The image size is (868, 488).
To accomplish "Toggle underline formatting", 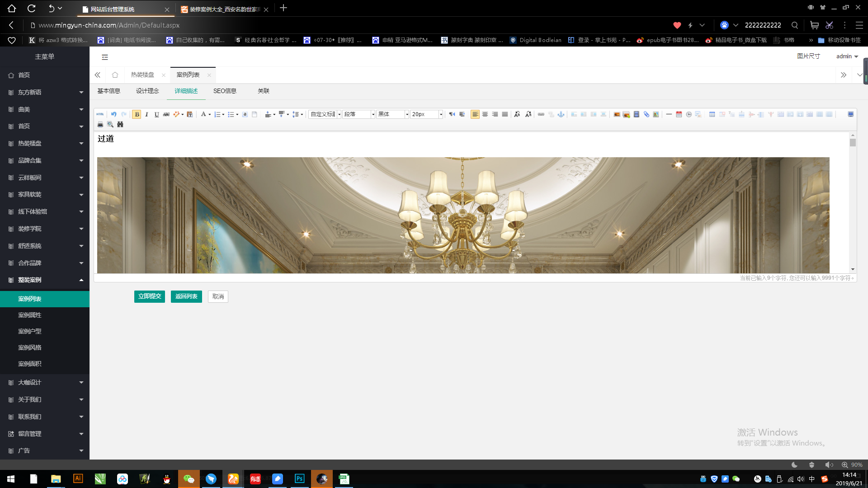I will pos(156,114).
